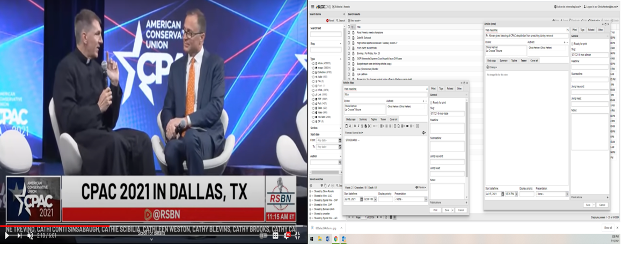This screenshot has width=644, height=276.
Task: Play the CPAC video
Action: coord(7,235)
